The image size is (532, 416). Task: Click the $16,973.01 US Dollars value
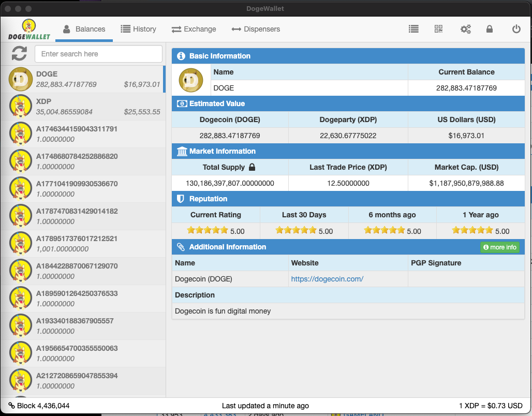pos(466,136)
